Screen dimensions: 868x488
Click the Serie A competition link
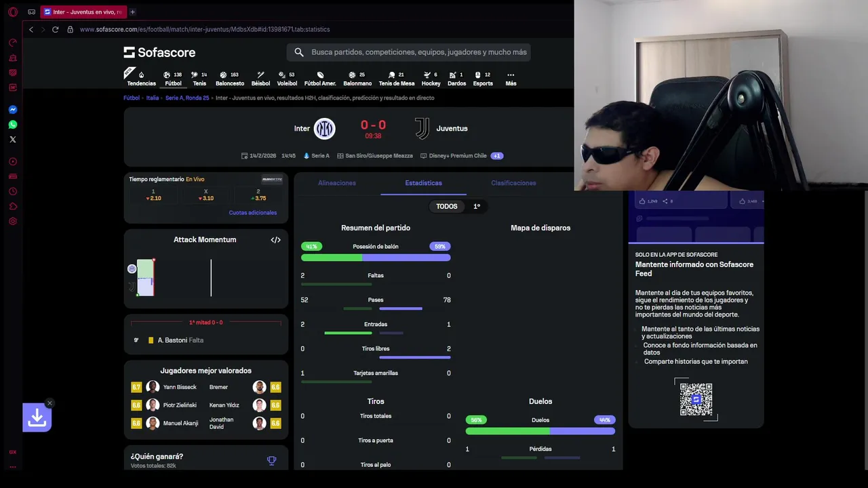tap(317, 156)
